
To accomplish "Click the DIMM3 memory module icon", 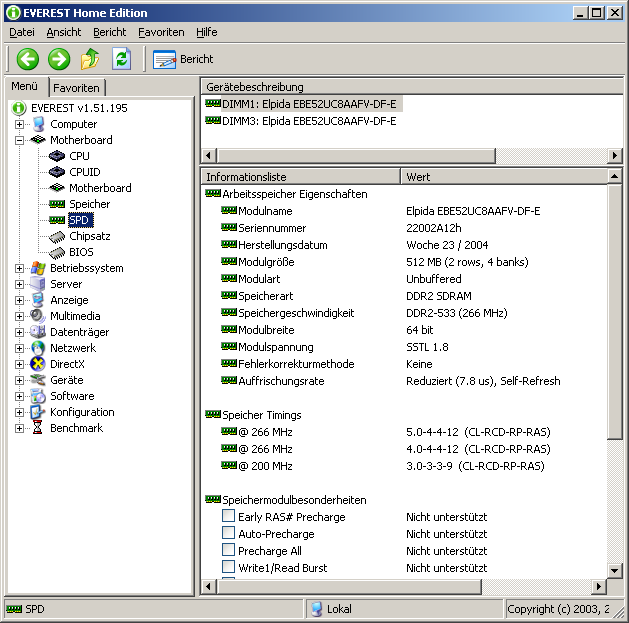I will pos(213,120).
